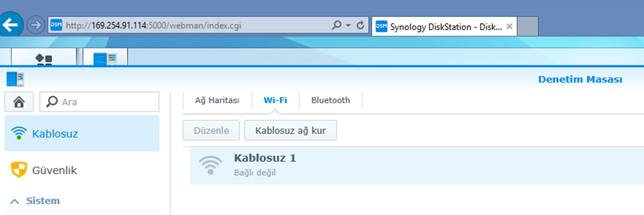Close the Synology DiskStation browser tab
This screenshot has height=215, width=644.
pyautogui.click(x=509, y=26)
